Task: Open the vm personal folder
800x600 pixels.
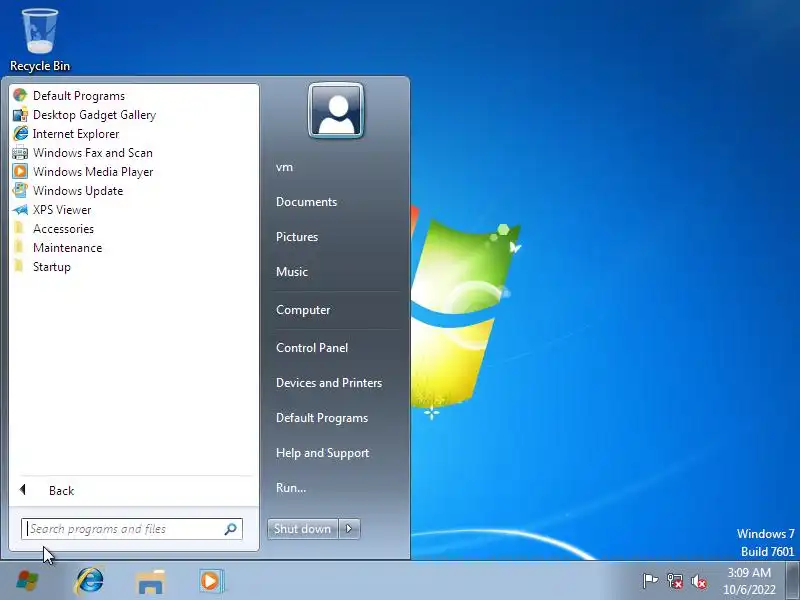Action: click(284, 167)
